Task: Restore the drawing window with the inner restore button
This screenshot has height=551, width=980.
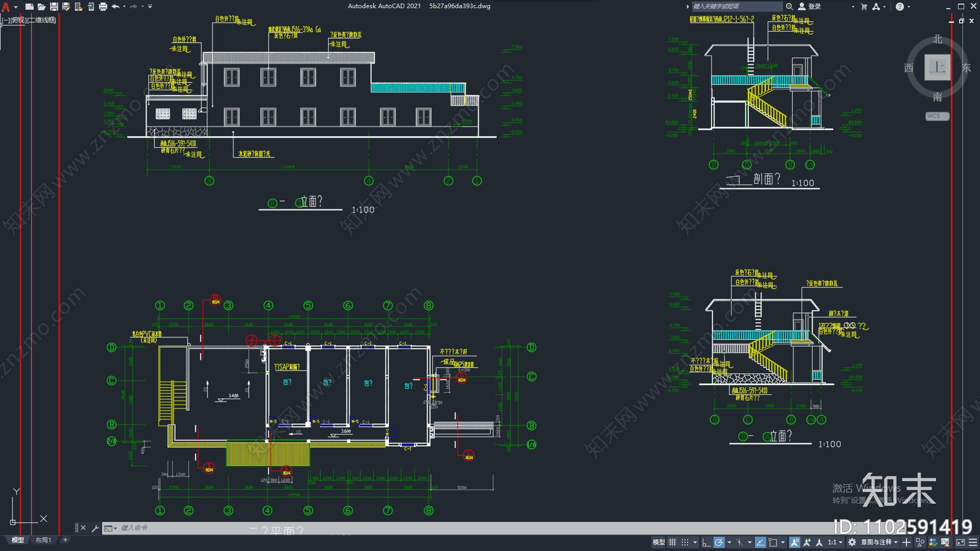Action: [961, 20]
